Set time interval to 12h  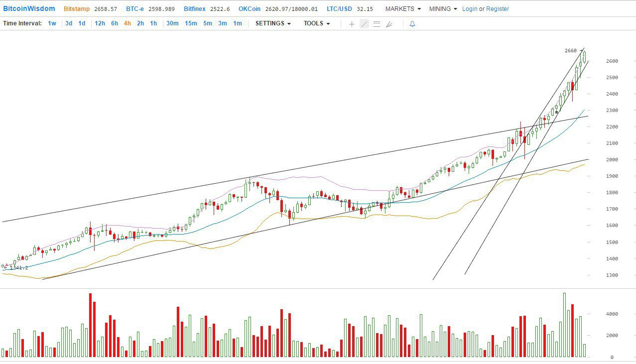pos(100,23)
